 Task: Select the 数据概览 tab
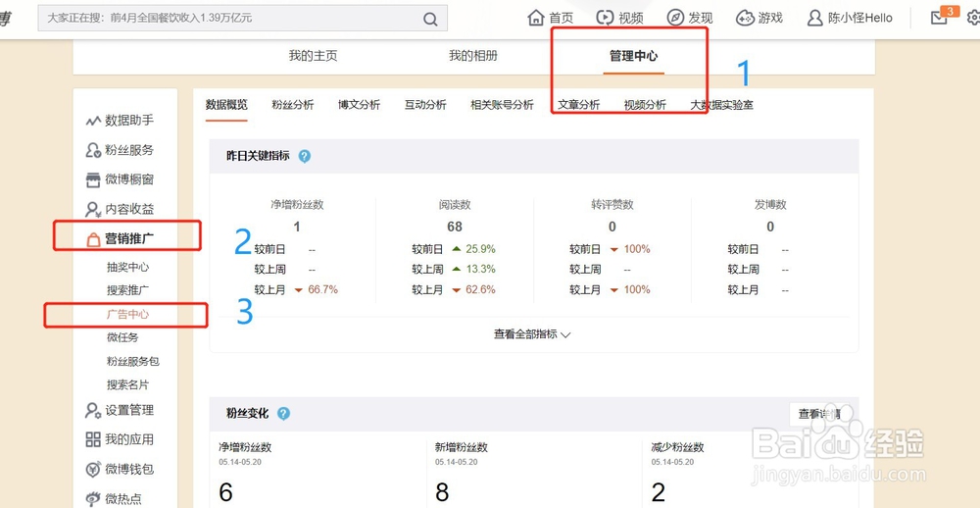(226, 105)
